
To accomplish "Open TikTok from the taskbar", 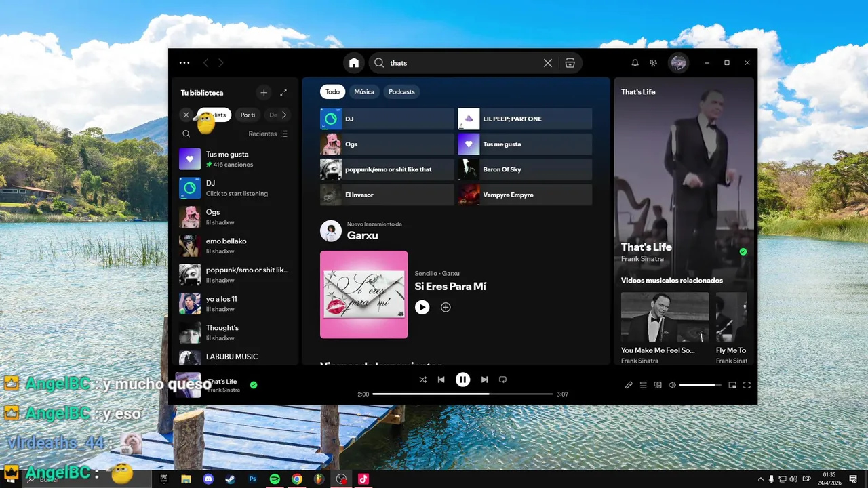I will 363,479.
